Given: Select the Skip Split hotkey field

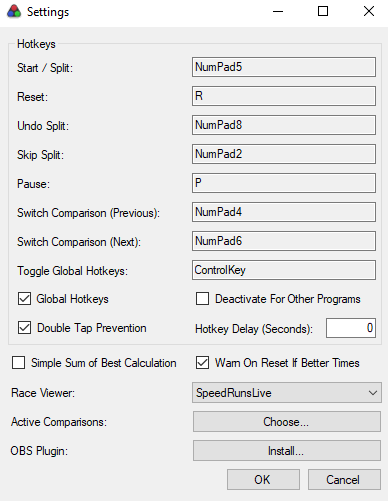Looking at the screenshot, I should click(284, 154).
